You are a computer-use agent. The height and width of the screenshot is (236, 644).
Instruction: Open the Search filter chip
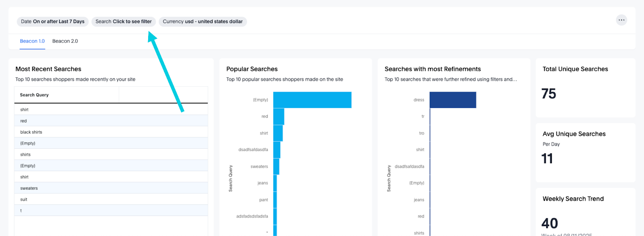coord(124,22)
